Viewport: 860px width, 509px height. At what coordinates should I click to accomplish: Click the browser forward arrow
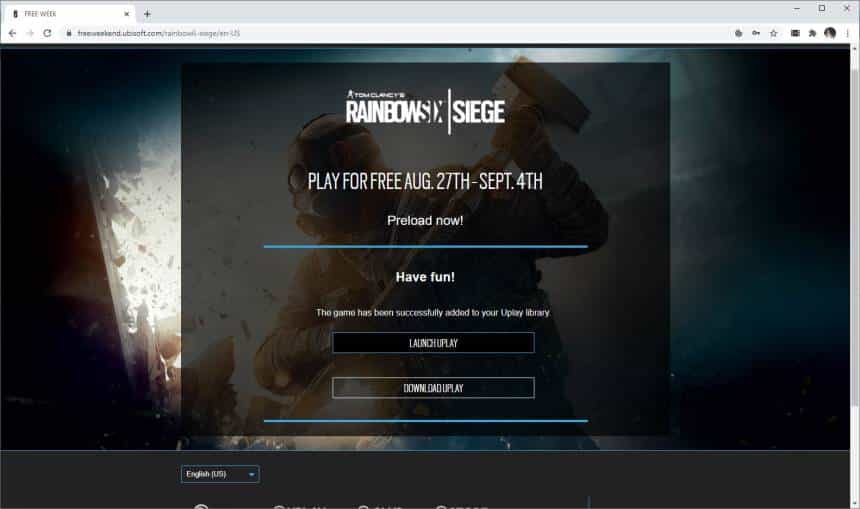[30, 33]
